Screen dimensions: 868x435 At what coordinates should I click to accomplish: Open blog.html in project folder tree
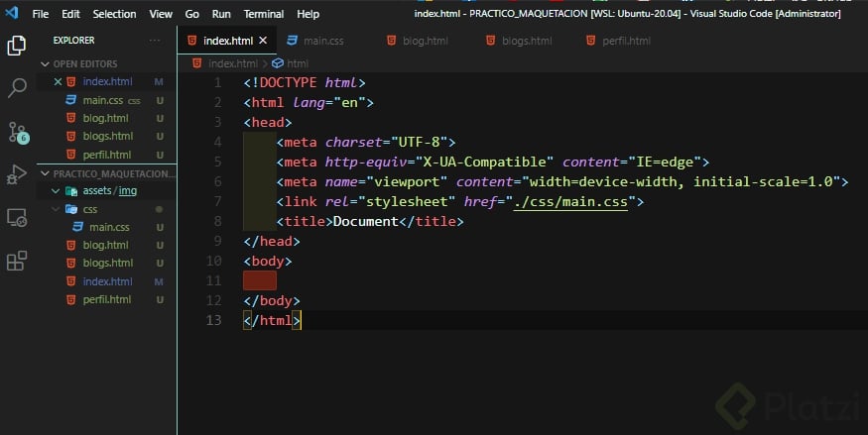point(107,245)
